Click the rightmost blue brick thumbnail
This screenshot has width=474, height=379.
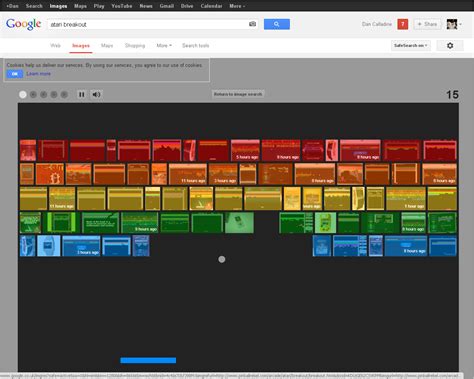coord(443,246)
